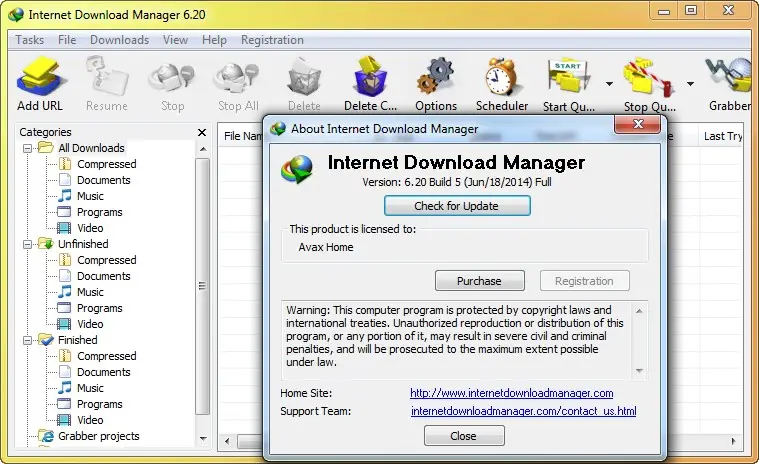Select Music under Unfinished

coord(90,292)
